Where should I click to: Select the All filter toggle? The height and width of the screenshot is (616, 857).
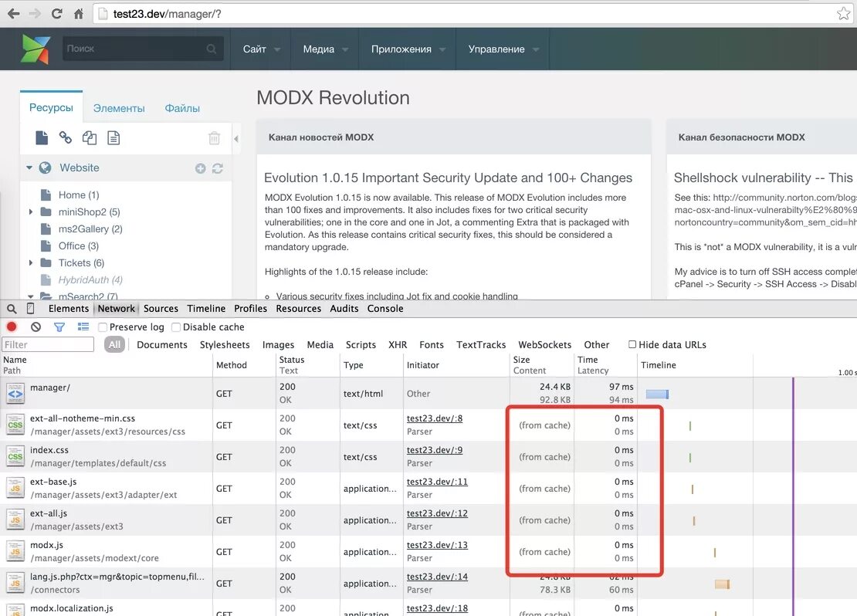[114, 344]
